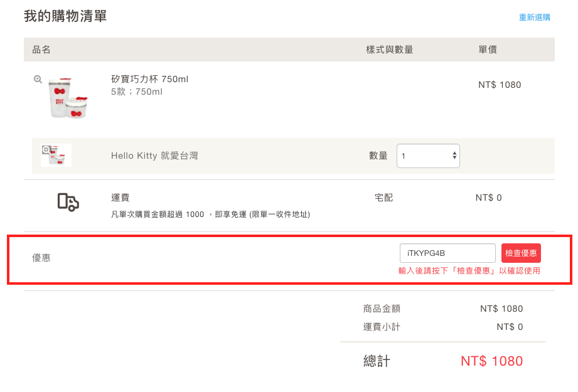Screen dimensions: 578x392
Task: Click the free shipping over 1000 notice
Action: point(210,215)
